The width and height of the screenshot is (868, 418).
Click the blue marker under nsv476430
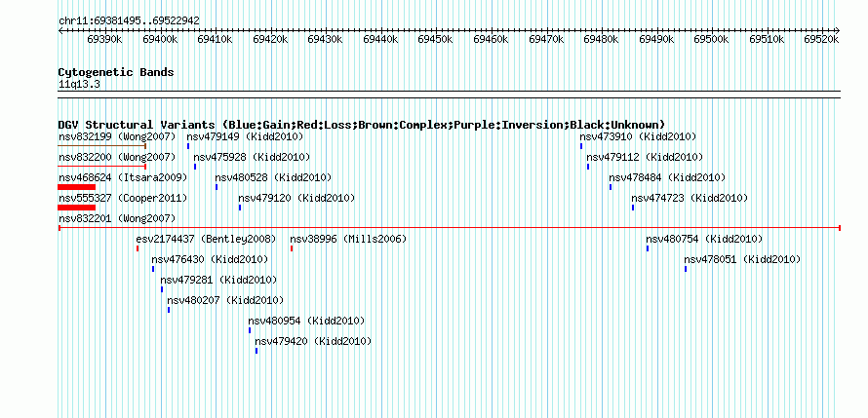click(x=153, y=269)
